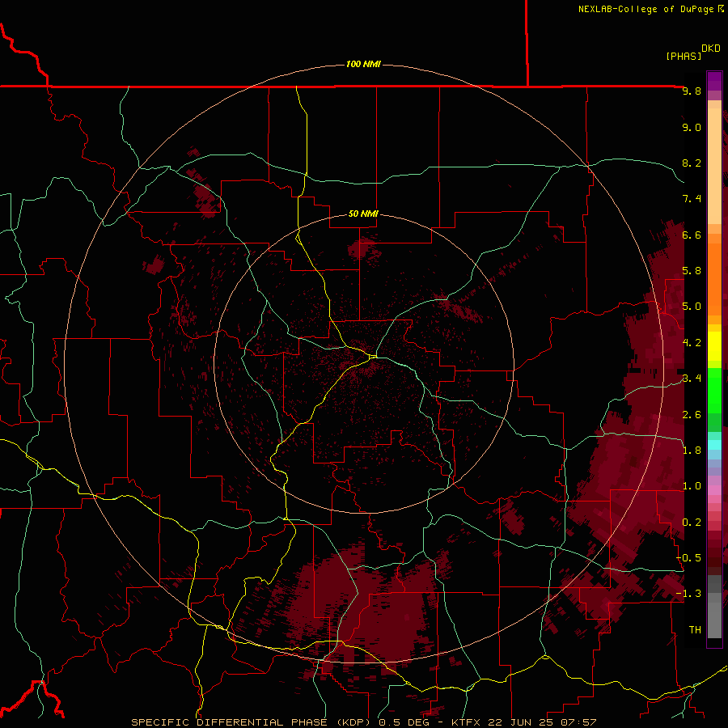Screen dimensions: 728x728
Task: Click the radar site at highway junction center
Action: coord(373,357)
